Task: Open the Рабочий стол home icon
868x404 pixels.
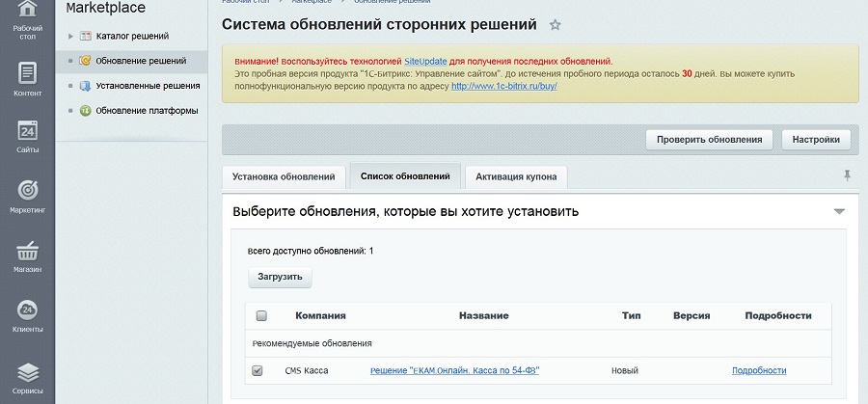Action: pos(28,9)
